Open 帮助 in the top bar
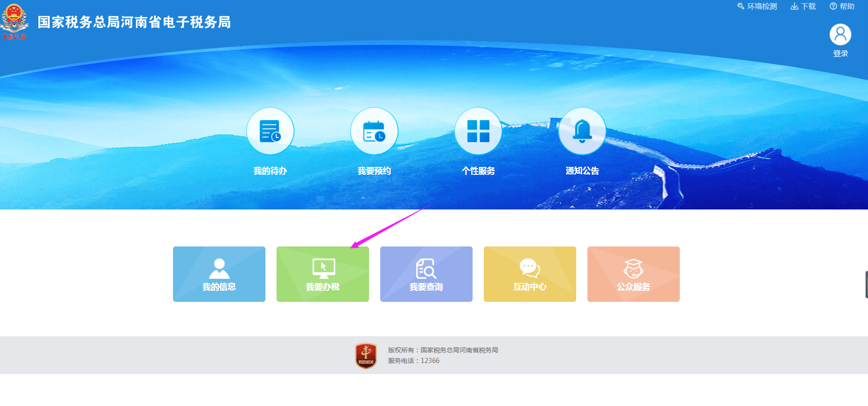Image resolution: width=868 pixels, height=406 pixels. (842, 6)
